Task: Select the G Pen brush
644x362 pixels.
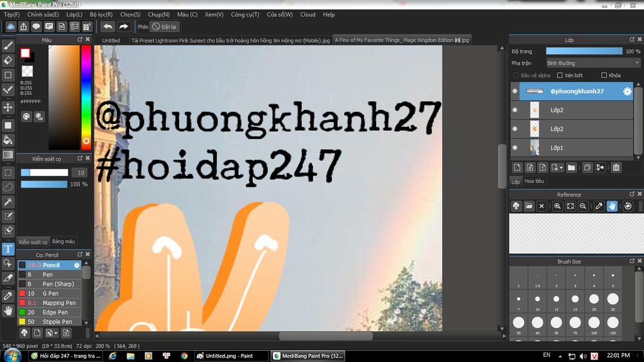Action: [49, 293]
